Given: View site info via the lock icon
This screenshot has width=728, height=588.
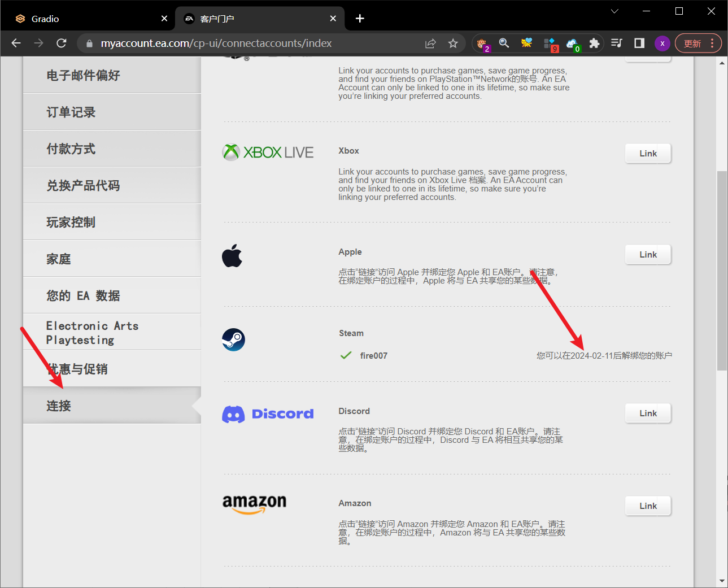Looking at the screenshot, I should 89,43.
